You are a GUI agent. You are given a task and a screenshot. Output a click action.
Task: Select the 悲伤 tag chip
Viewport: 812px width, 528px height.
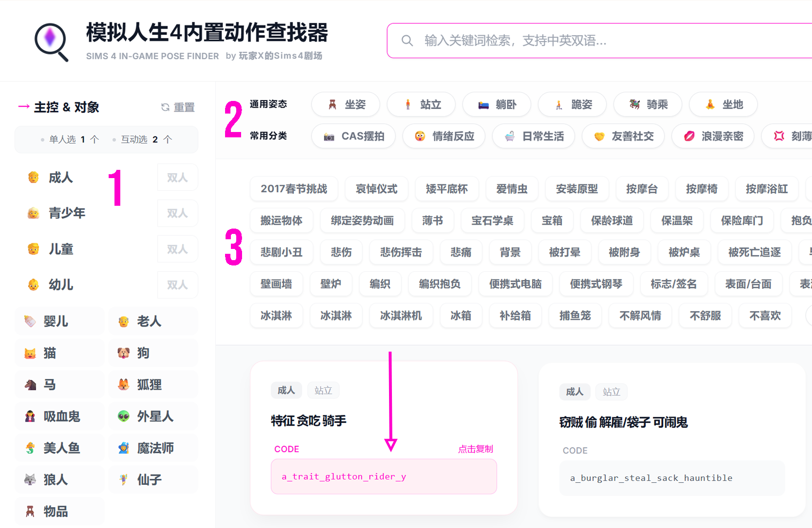[341, 252]
